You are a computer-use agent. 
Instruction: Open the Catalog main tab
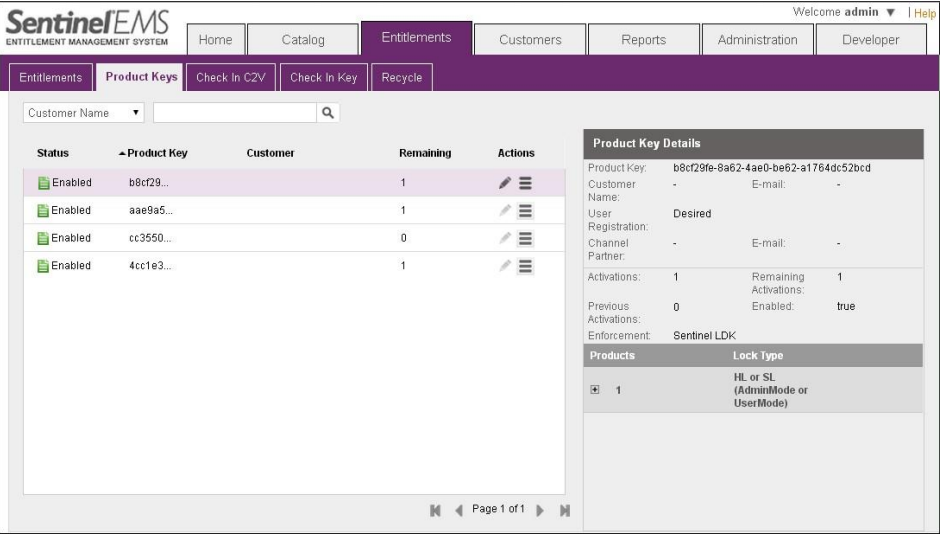[x=303, y=40]
